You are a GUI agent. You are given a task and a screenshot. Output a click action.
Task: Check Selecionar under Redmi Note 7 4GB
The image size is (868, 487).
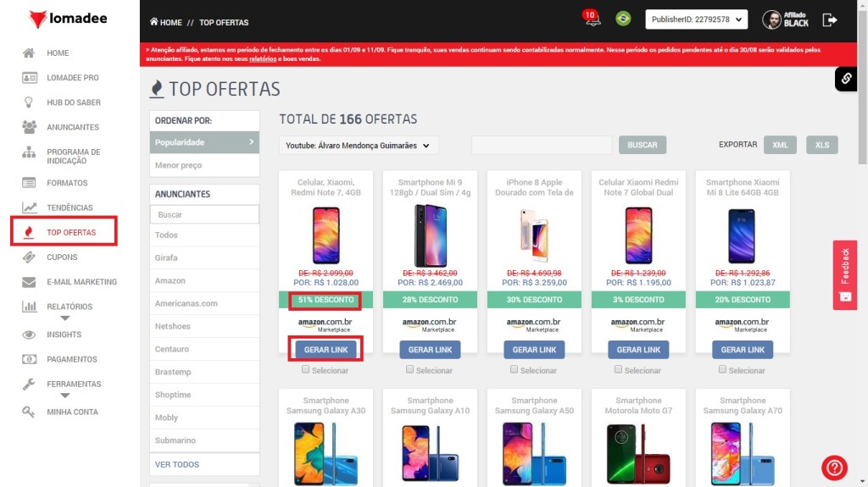305,369
